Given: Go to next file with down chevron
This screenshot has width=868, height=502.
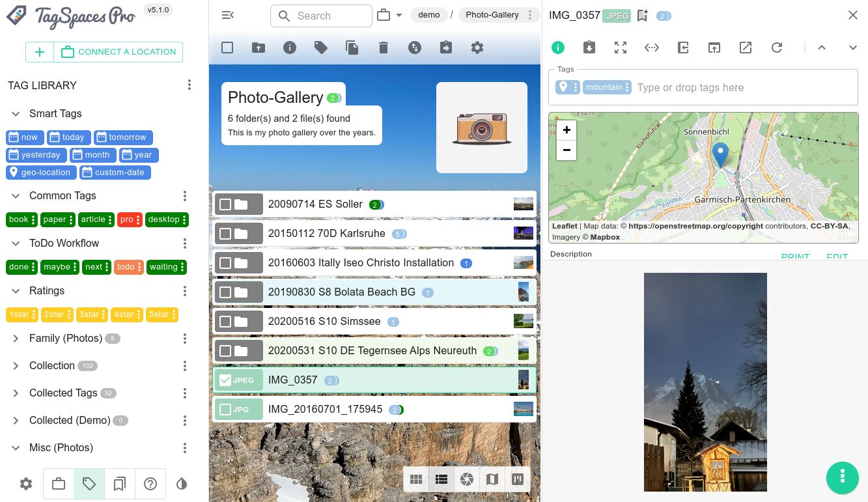Looking at the screenshot, I should (x=853, y=48).
